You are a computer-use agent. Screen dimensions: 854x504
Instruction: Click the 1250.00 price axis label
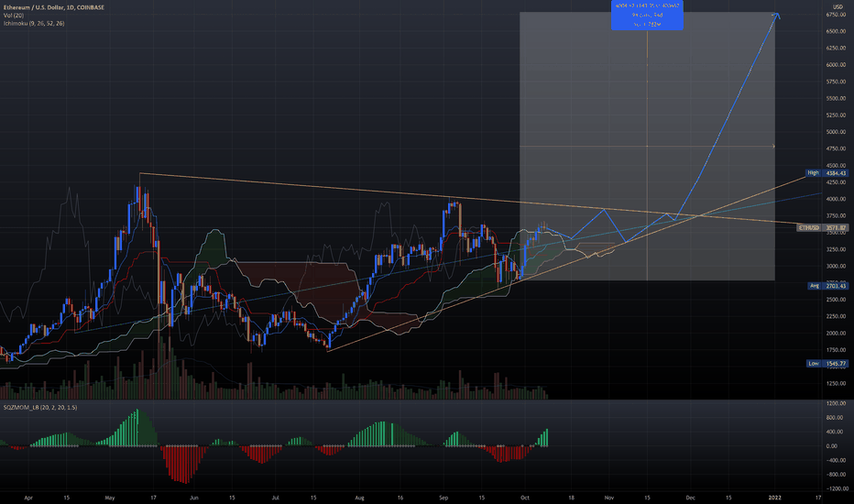(x=836, y=384)
